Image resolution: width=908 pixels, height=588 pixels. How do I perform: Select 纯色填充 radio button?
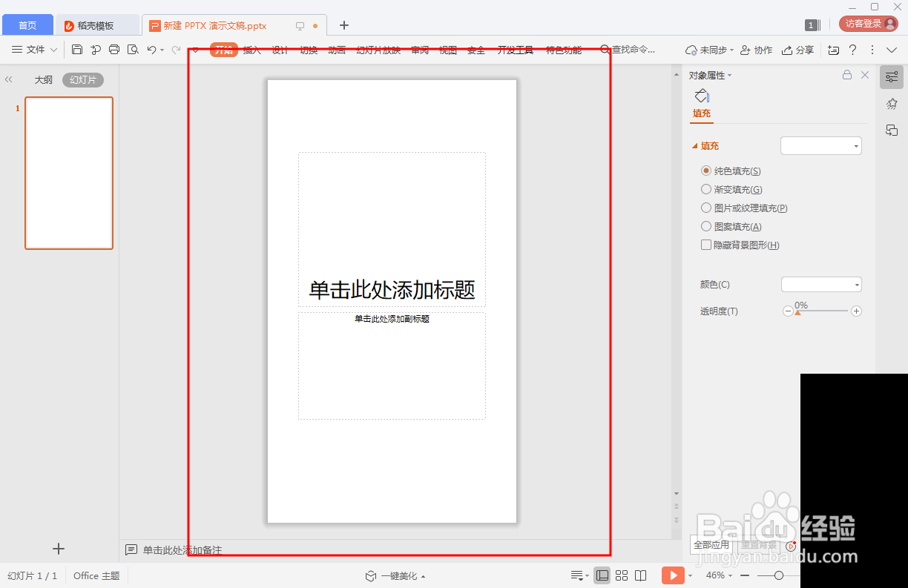coord(706,171)
